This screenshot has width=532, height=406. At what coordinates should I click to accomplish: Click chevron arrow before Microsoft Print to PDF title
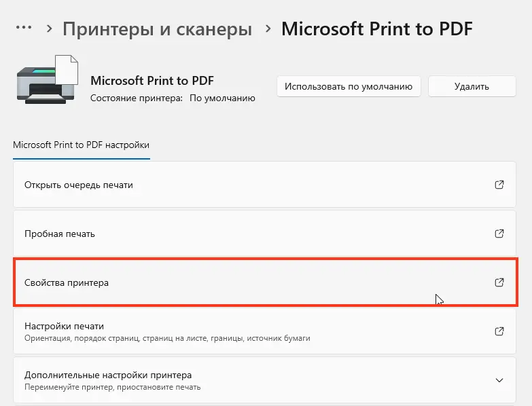tap(268, 29)
